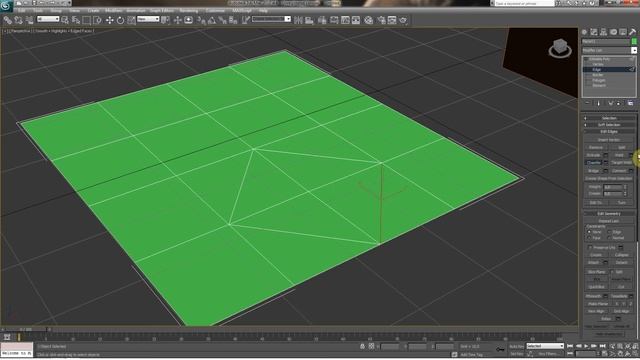Switch to the Display panel tab
Image resolution: width=640 pixels, height=360 pixels.
(x=623, y=32)
